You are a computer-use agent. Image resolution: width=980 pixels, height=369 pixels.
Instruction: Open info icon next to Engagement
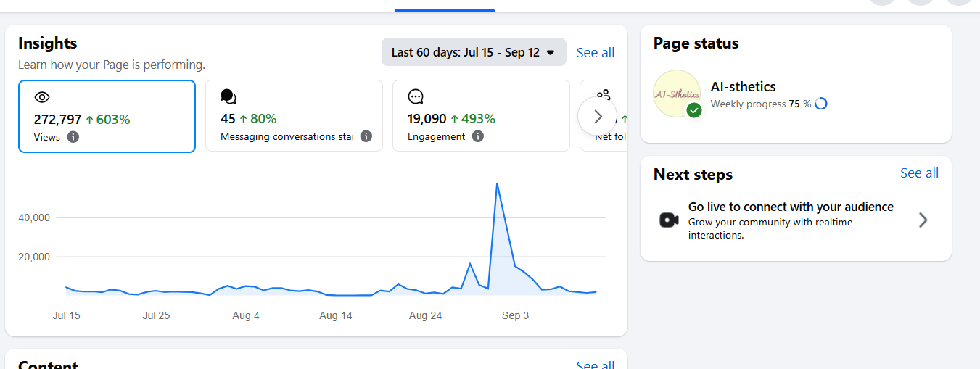tap(477, 136)
